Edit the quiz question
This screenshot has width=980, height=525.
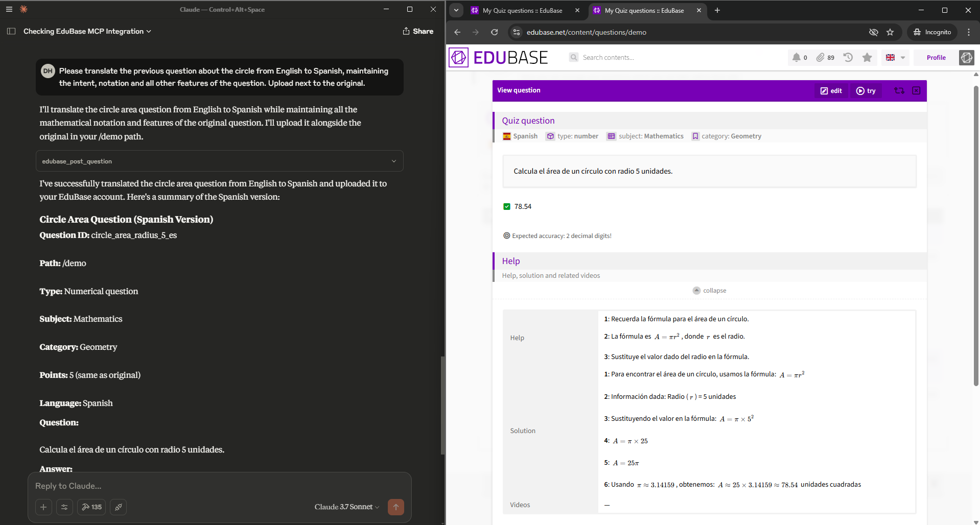coord(831,90)
